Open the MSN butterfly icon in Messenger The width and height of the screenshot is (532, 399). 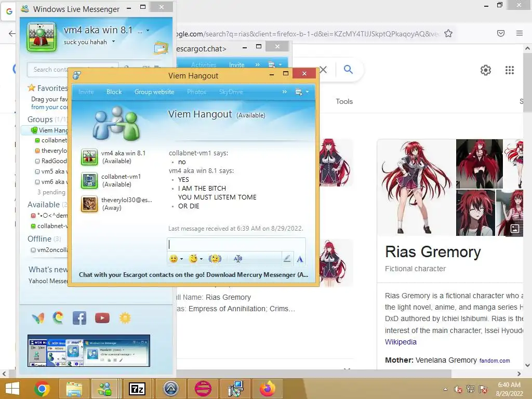click(x=38, y=318)
